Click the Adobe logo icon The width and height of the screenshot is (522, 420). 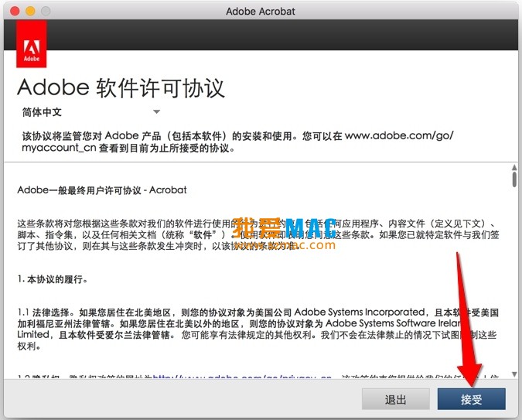pos(32,44)
